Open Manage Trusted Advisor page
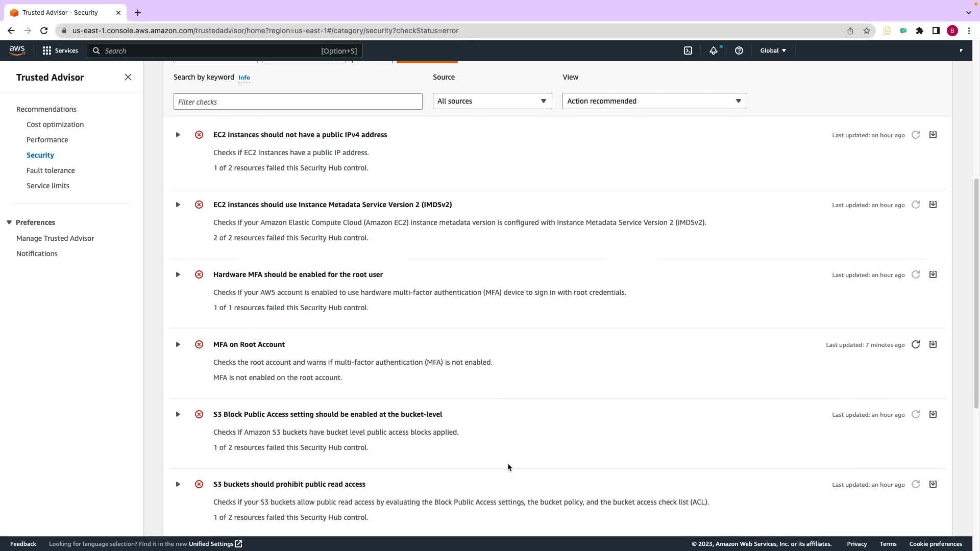This screenshot has height=551, width=980. 55,238
